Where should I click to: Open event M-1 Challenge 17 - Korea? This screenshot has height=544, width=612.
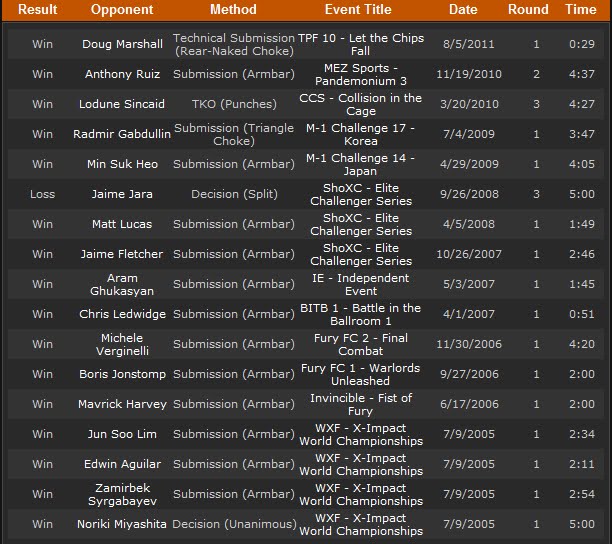(361, 135)
